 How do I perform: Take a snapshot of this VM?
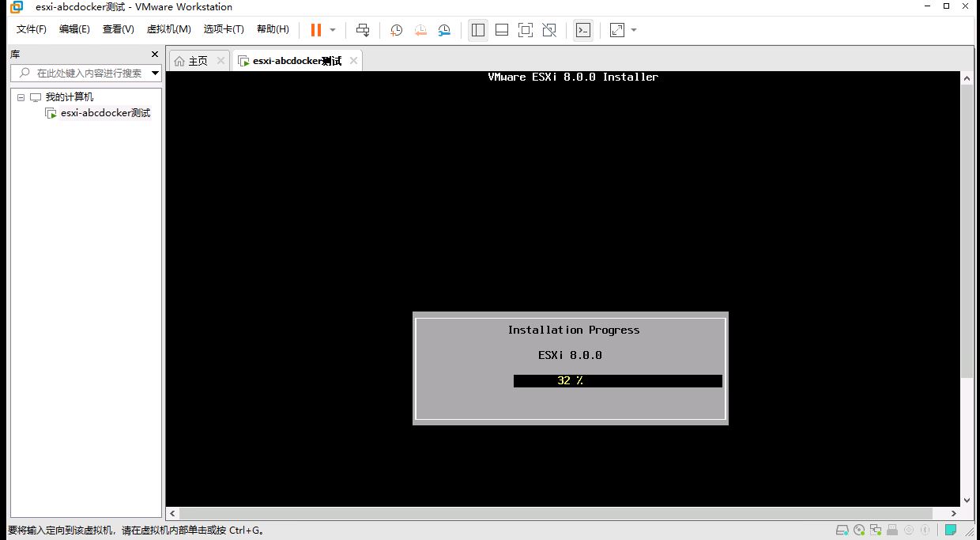click(x=396, y=30)
